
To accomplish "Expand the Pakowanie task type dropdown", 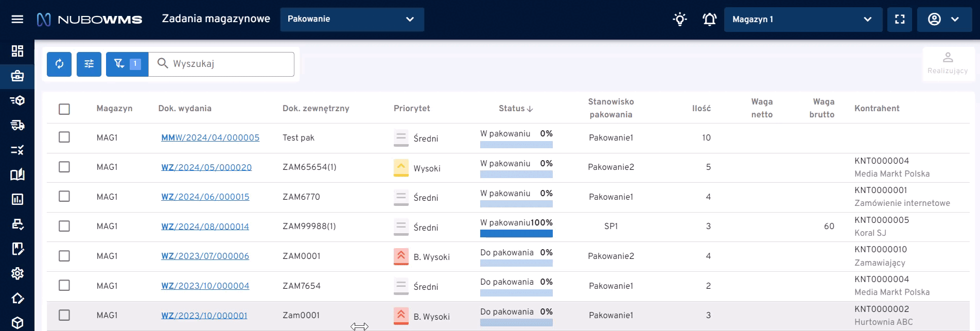I will click(352, 20).
